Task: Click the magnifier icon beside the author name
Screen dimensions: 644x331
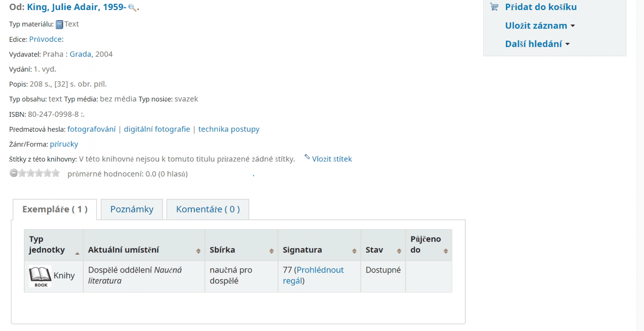Action: pyautogui.click(x=132, y=8)
